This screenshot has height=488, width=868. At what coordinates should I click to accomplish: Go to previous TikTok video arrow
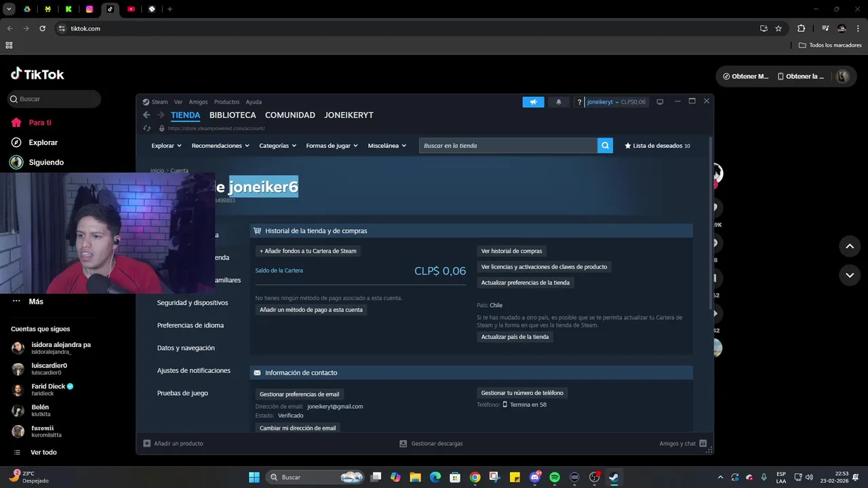coord(850,246)
